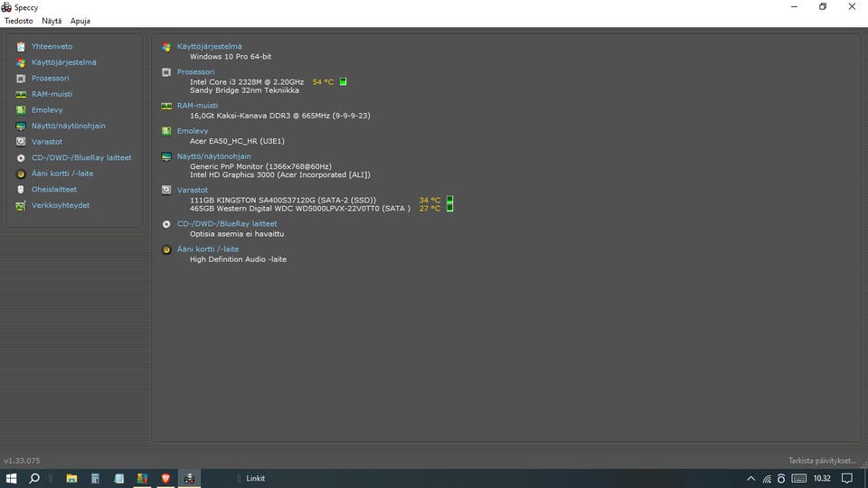Click the Kingston SSD 34 °C temperature

(429, 200)
